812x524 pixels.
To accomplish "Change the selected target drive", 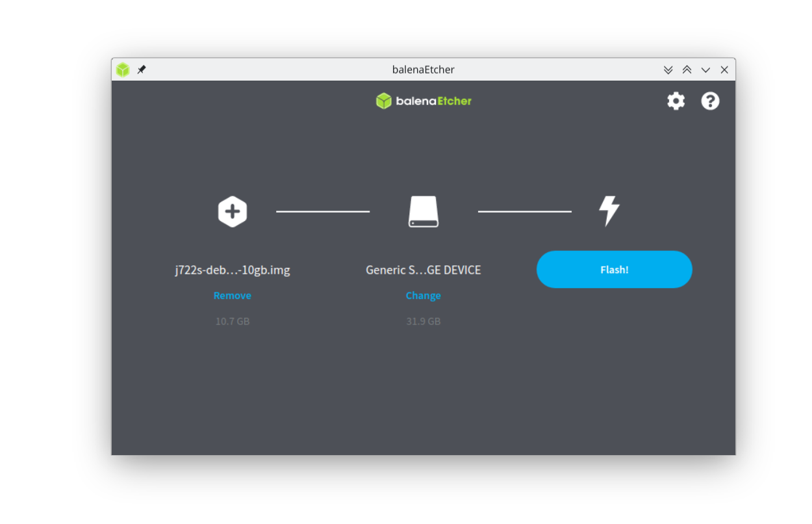I will tap(423, 295).
